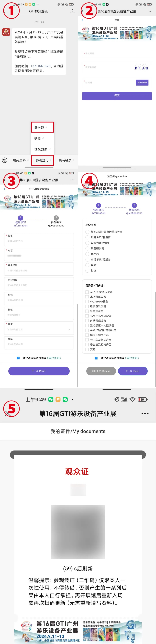
Task: Tick the VR/AR/MR设备 checkbox
Action: [87, 301]
